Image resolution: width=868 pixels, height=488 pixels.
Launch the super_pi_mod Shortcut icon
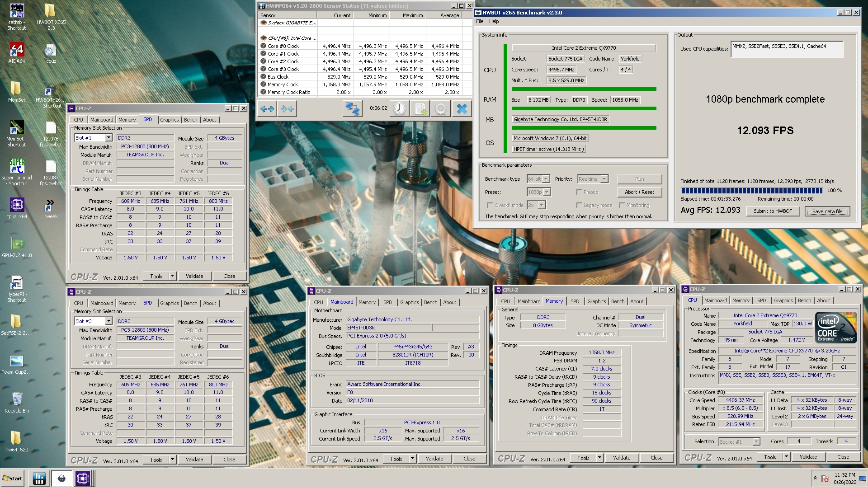pos(17,172)
